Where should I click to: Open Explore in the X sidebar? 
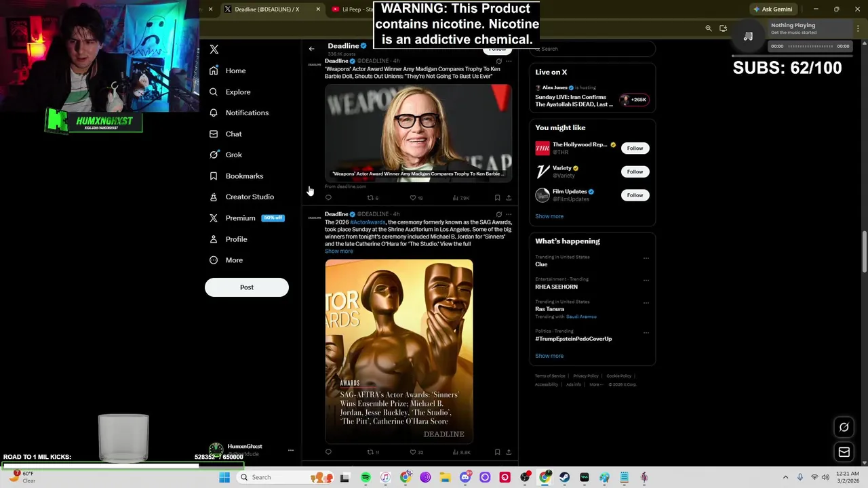(230, 91)
